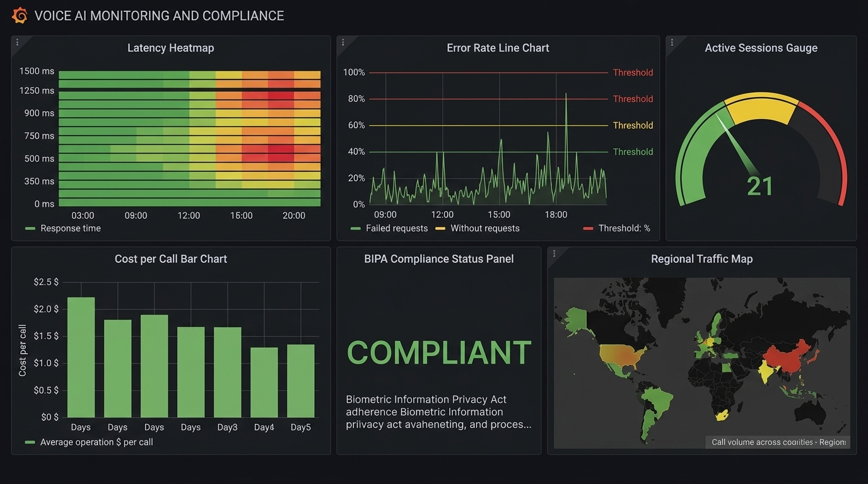This screenshot has width=868, height=484.
Task: Click the red Threshold label at 100%
Action: (x=633, y=72)
